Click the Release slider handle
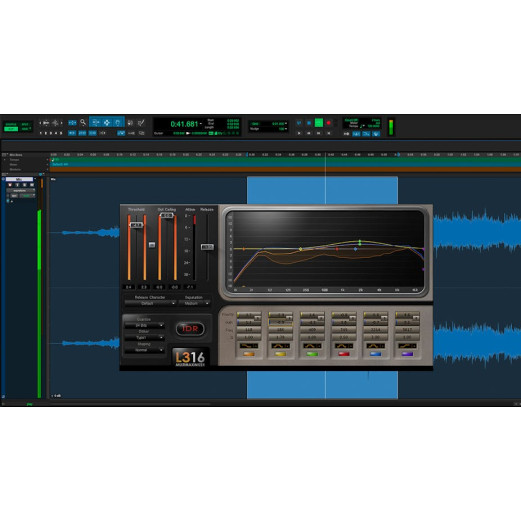The image size is (521, 521). pyautogui.click(x=207, y=247)
